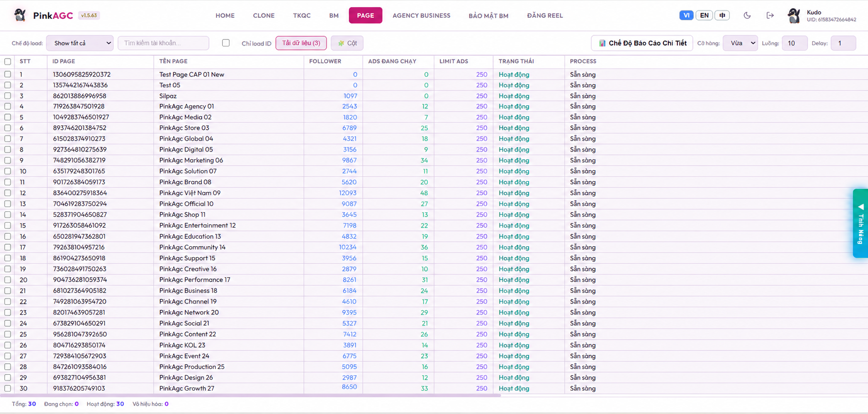Click the horizontal scrollbar under the table

[x=250, y=396]
